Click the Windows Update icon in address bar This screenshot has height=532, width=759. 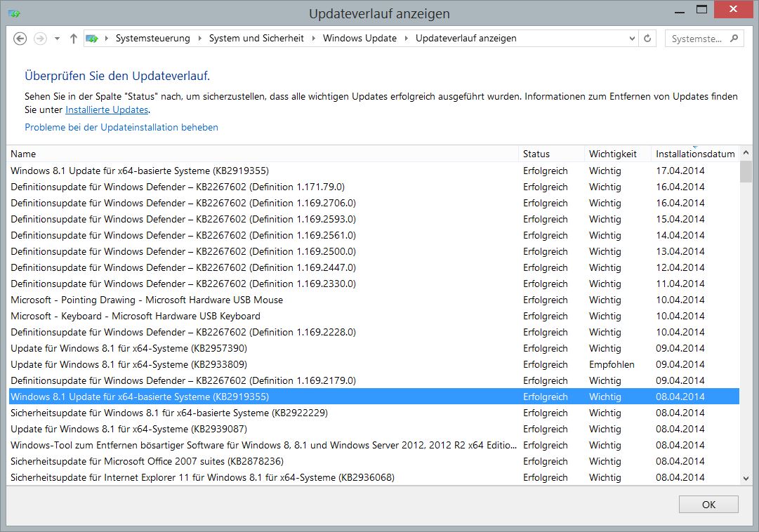coord(92,38)
